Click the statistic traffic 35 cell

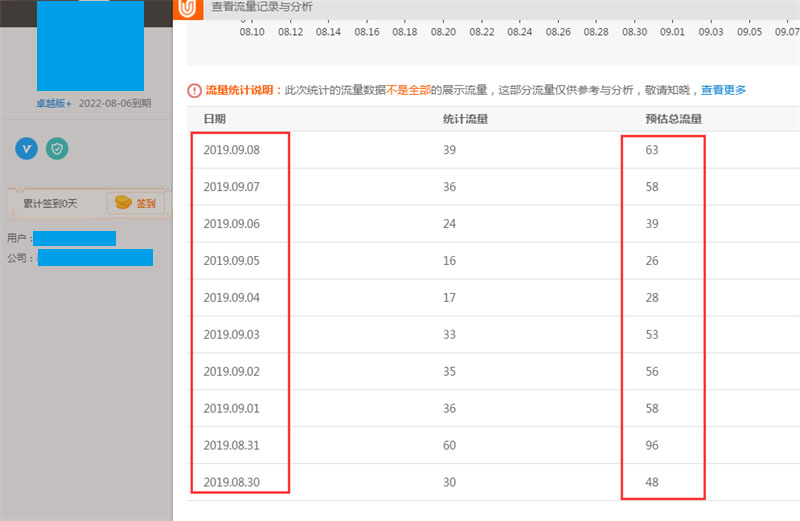(449, 371)
